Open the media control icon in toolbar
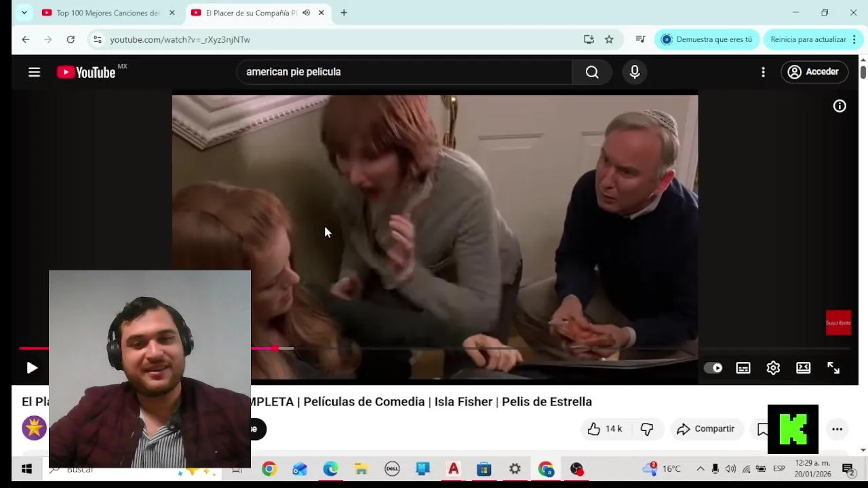The image size is (868, 488). pyautogui.click(x=640, y=39)
